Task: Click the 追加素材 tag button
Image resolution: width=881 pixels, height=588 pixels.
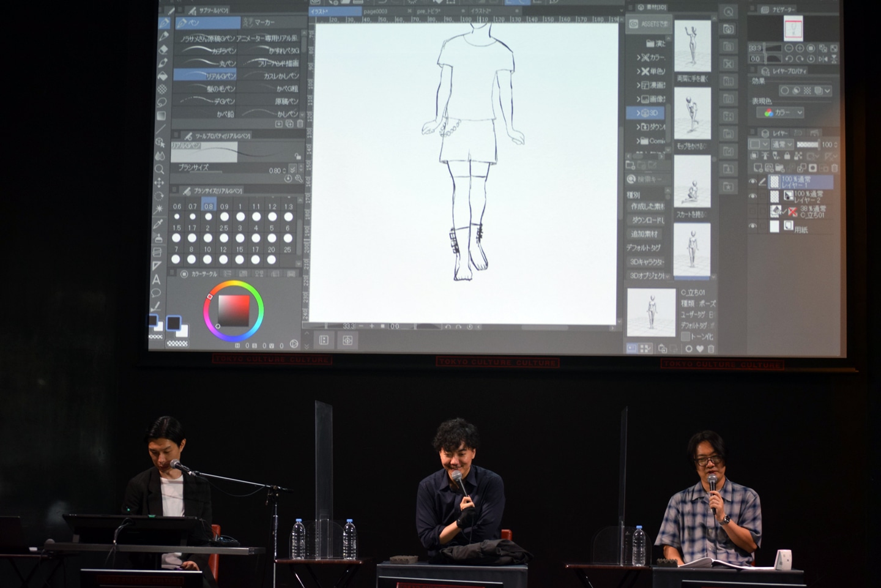Action: 645,234
